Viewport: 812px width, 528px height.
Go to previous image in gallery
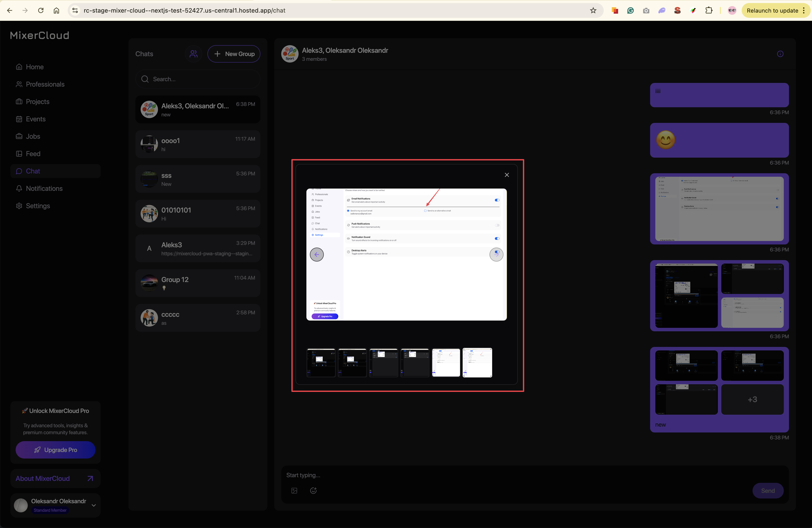tap(317, 255)
